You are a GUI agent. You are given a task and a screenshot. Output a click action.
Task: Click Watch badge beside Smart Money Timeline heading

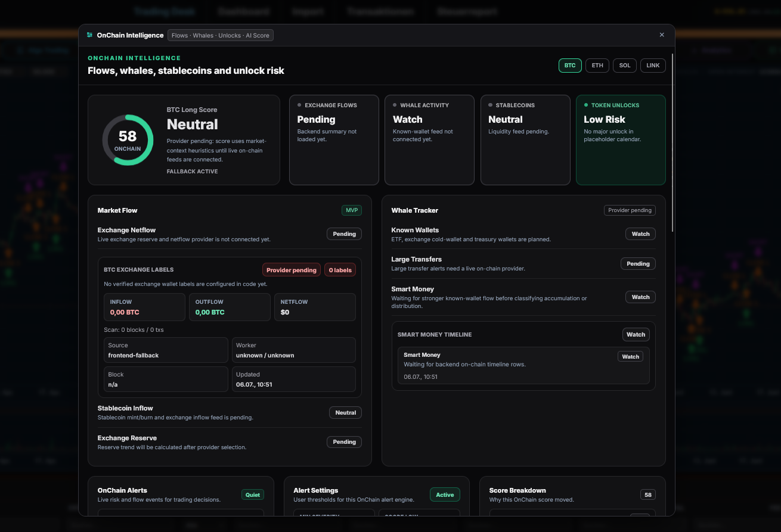pos(636,335)
